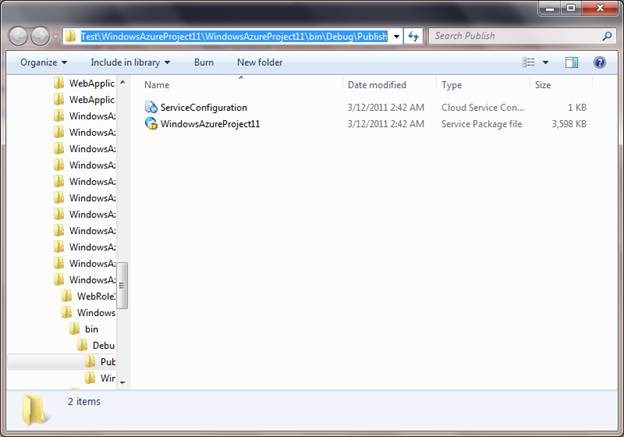Select the bin folder in the tree
The width and height of the screenshot is (624, 437).
point(91,329)
